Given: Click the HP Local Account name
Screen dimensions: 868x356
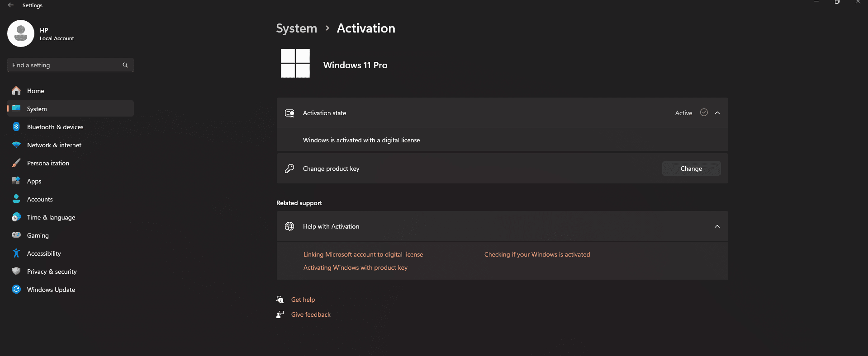Looking at the screenshot, I should tap(57, 34).
